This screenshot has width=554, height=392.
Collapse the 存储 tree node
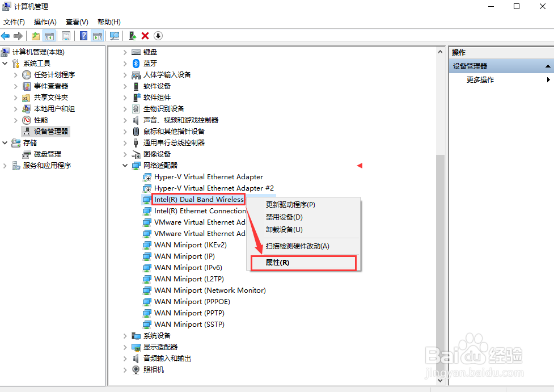pyautogui.click(x=5, y=143)
